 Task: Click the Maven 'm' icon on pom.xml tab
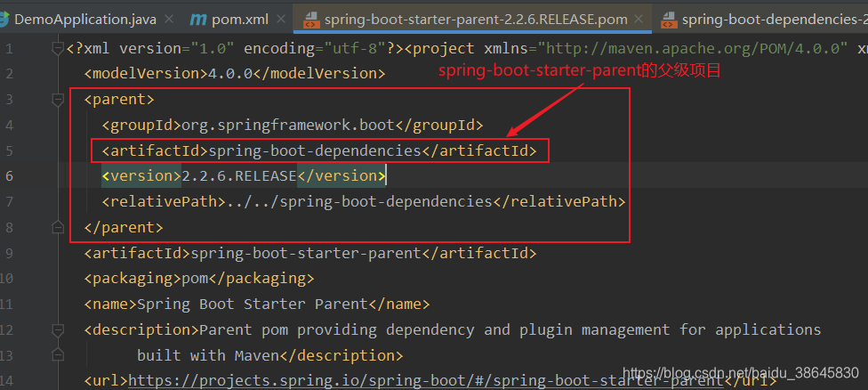(197, 20)
